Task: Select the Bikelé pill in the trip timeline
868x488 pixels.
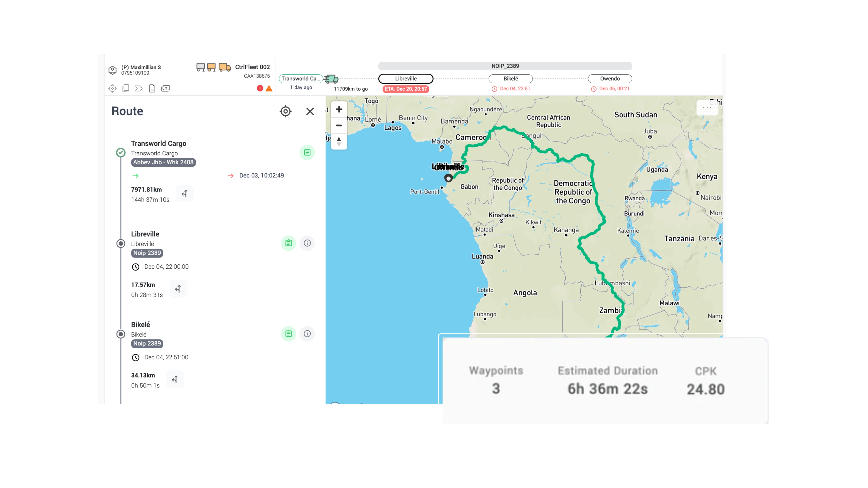Action: (511, 79)
